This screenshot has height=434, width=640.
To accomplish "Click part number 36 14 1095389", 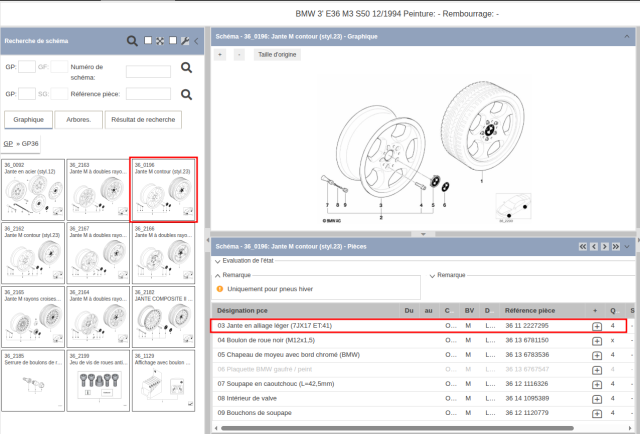I will click(527, 398).
